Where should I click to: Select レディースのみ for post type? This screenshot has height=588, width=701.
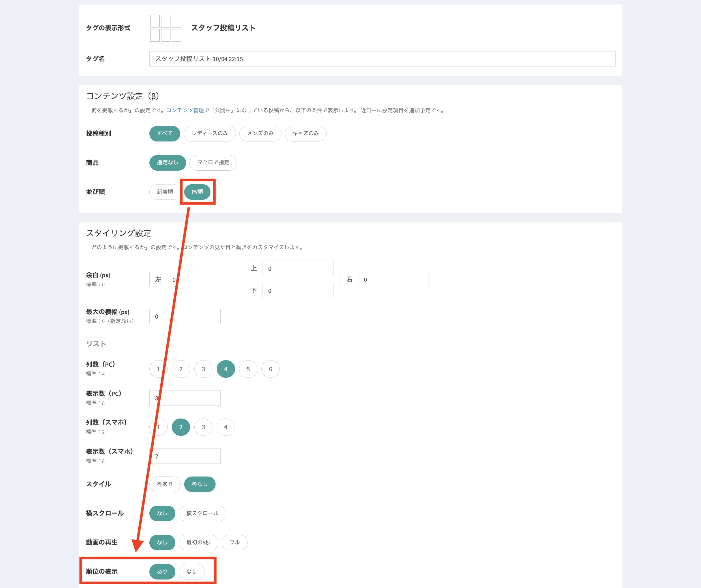210,133
